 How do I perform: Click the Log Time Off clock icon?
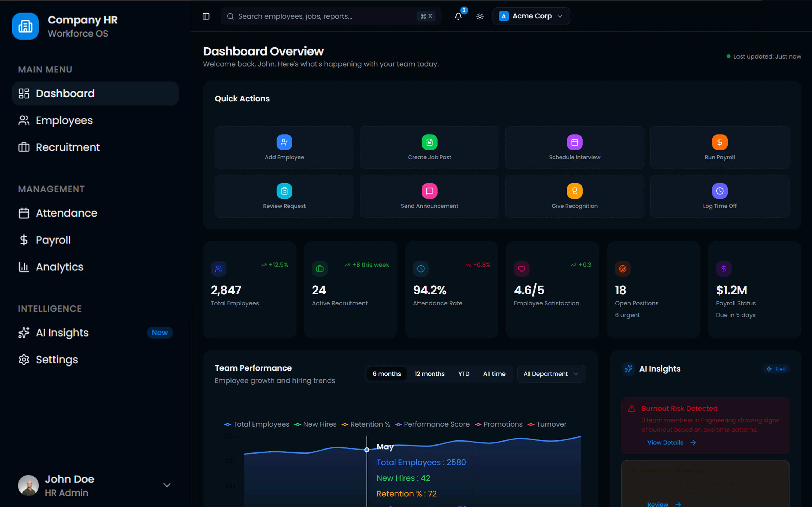point(719,191)
